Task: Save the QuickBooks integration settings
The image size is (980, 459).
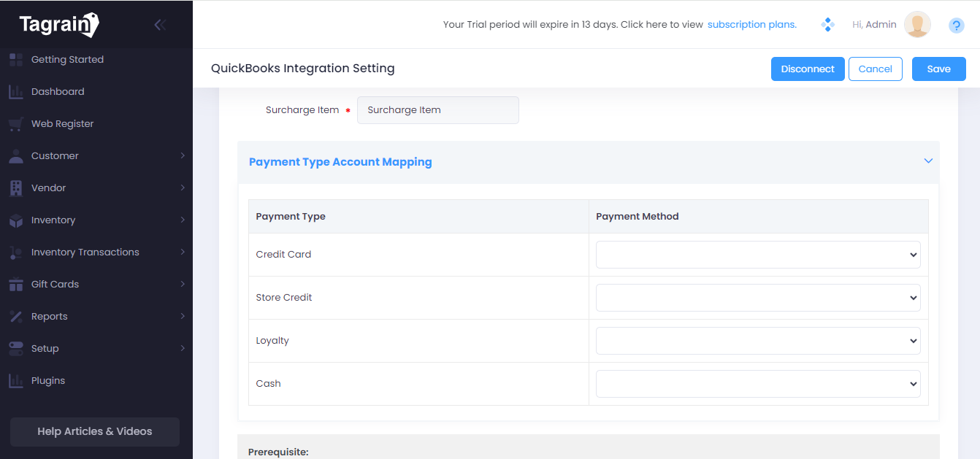Action: pyautogui.click(x=938, y=69)
